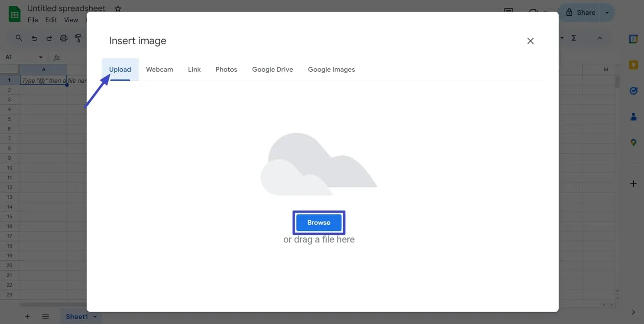The width and height of the screenshot is (644, 324).
Task: Click the search magnifier toolbar icon
Action: pyautogui.click(x=19, y=38)
